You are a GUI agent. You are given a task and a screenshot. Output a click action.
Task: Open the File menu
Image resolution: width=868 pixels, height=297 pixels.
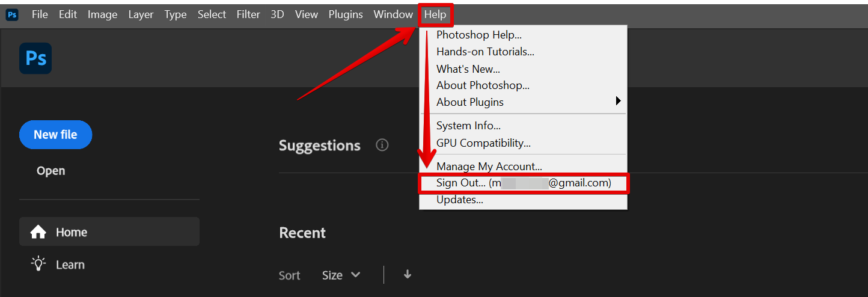coord(40,14)
